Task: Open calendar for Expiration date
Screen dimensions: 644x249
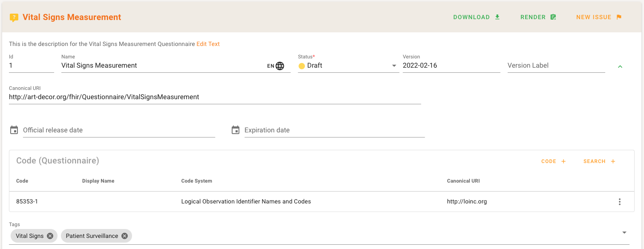Action: click(x=236, y=130)
